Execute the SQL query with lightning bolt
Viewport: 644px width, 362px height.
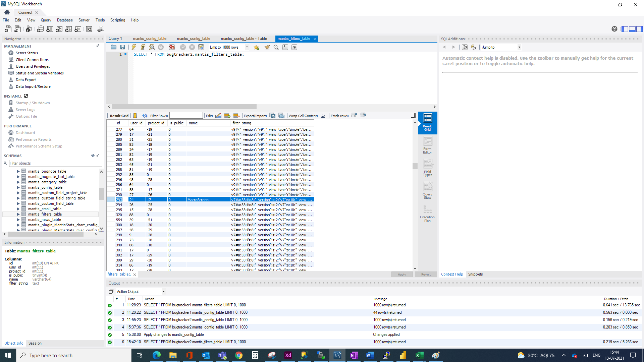point(134,47)
